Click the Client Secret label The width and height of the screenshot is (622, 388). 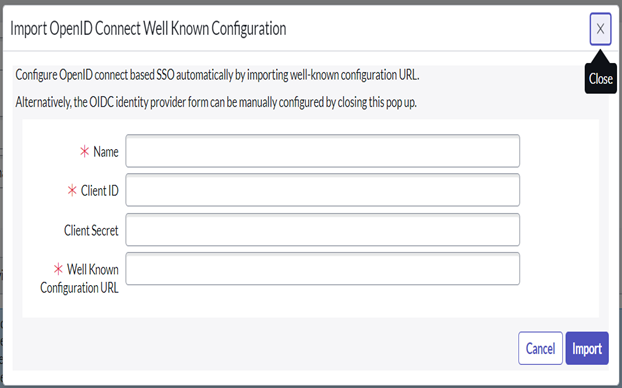pos(91,230)
